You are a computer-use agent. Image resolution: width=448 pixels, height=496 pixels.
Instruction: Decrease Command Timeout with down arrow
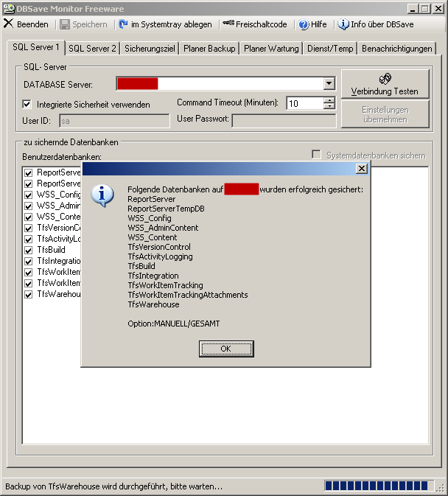pyautogui.click(x=329, y=106)
